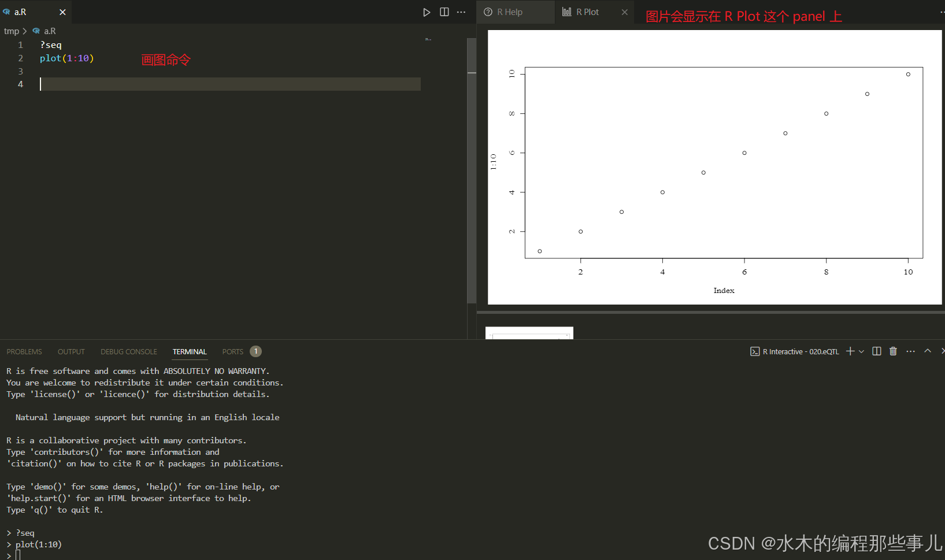Click the plot(1:10) code line
The image size is (945, 560).
(x=67, y=58)
